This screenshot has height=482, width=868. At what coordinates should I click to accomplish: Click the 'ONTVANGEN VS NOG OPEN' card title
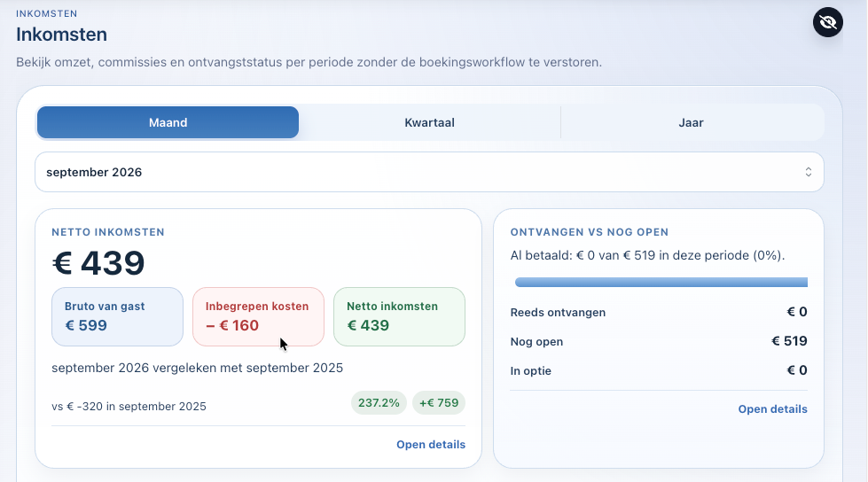click(590, 232)
